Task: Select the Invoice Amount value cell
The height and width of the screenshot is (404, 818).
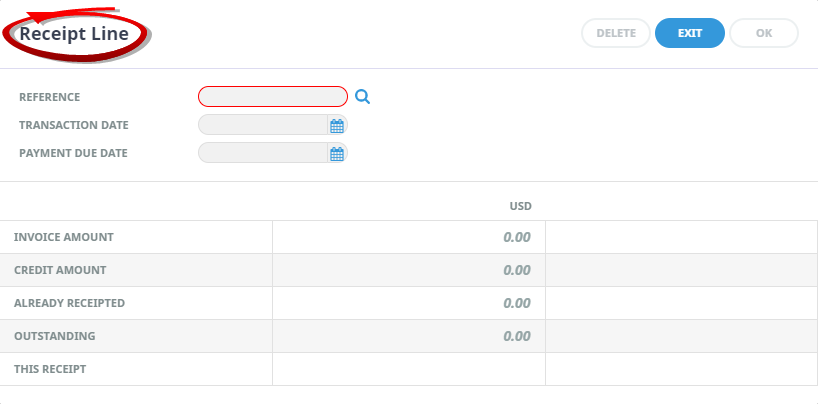Action: point(409,237)
